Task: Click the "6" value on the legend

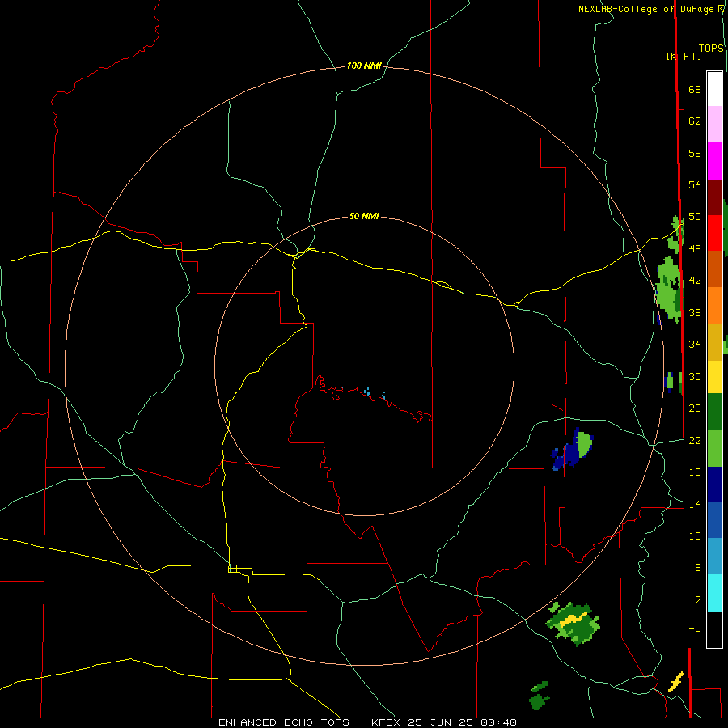Action: click(697, 568)
